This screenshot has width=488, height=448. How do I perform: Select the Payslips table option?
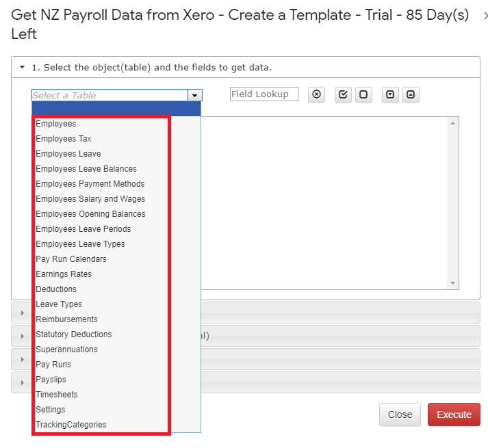(x=51, y=379)
